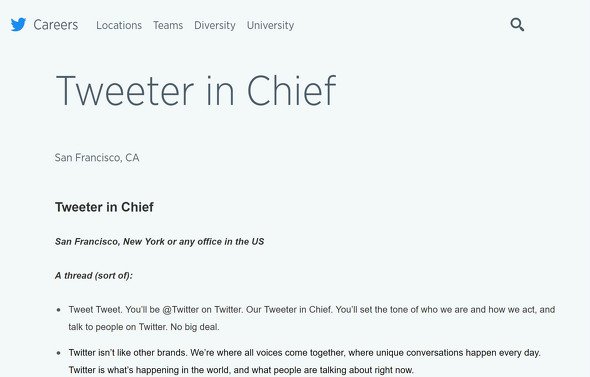The height and width of the screenshot is (377, 590).
Task: Click the bold Tweeter in Chief subheading
Action: 104,207
